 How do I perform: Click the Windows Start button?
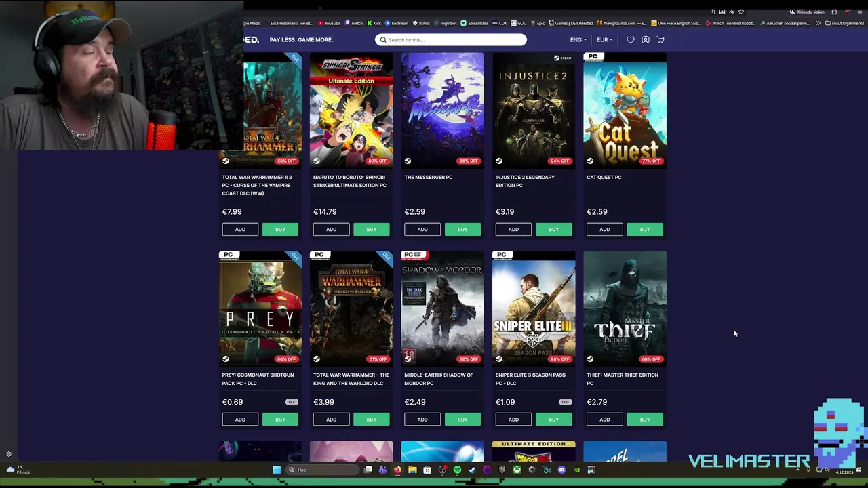point(277,470)
